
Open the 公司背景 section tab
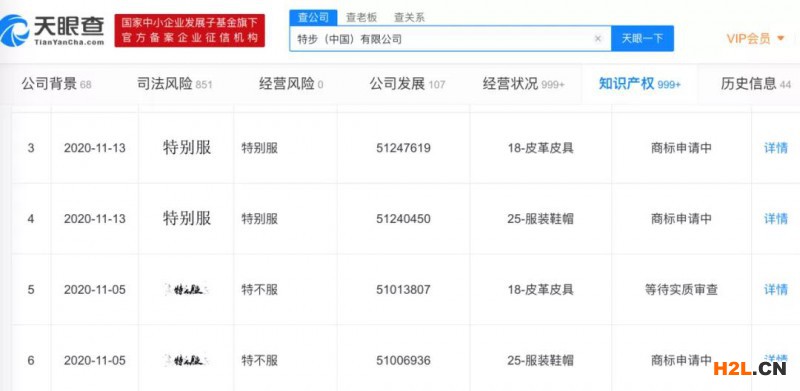[57, 84]
